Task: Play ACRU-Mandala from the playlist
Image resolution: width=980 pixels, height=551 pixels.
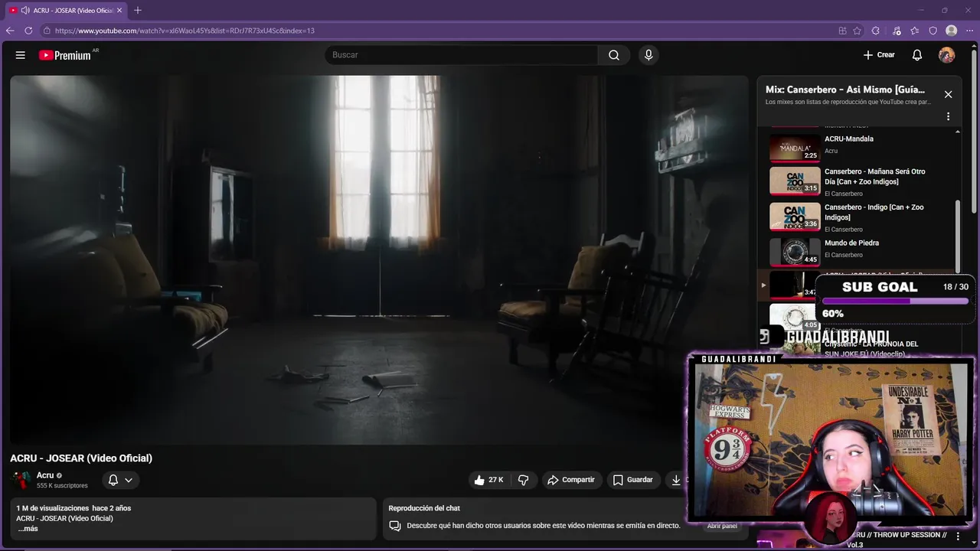Action: click(856, 146)
